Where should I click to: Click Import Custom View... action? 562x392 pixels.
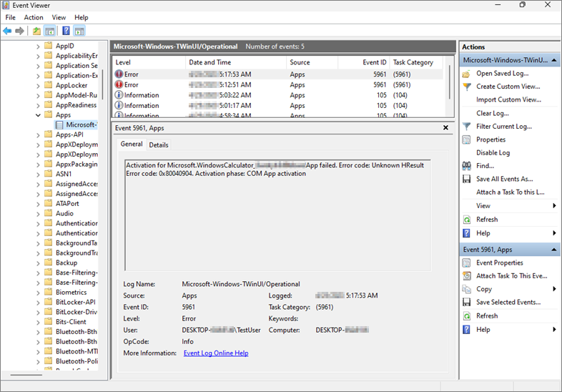tap(508, 99)
